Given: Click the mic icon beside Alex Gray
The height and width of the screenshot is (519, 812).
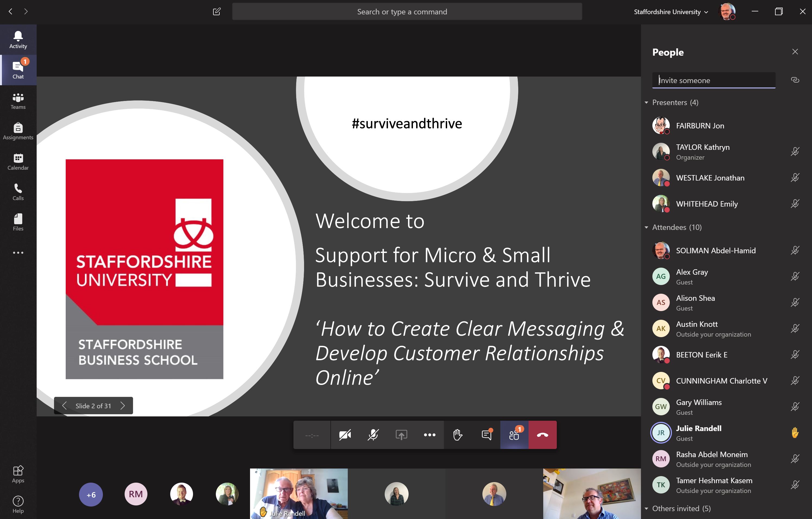Looking at the screenshot, I should click(795, 276).
